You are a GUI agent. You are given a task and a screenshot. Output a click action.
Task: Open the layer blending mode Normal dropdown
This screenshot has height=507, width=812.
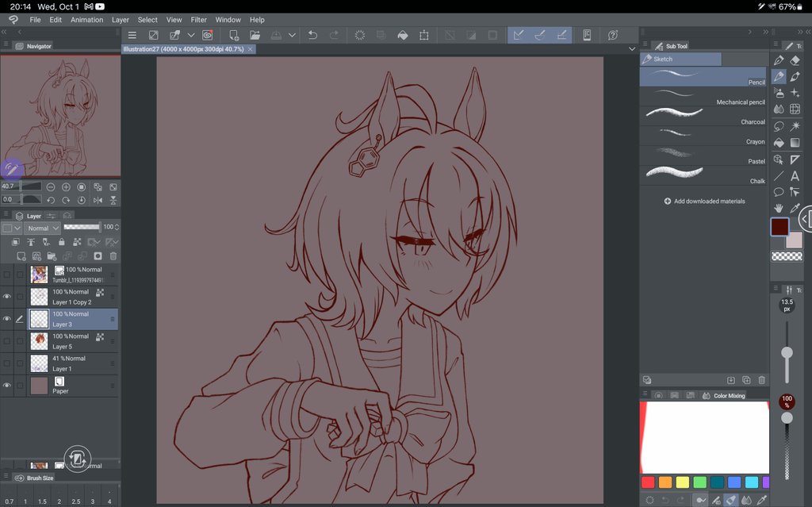click(41, 228)
